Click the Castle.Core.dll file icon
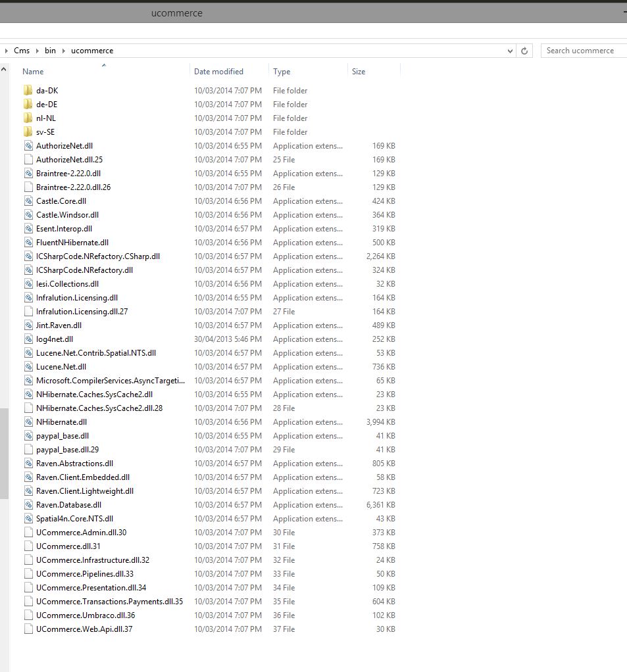The height and width of the screenshot is (672, 627). point(28,201)
